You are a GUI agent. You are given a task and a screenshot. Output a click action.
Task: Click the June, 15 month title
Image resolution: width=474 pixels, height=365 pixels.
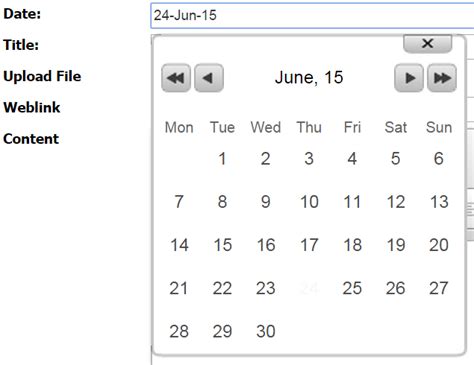click(x=309, y=77)
